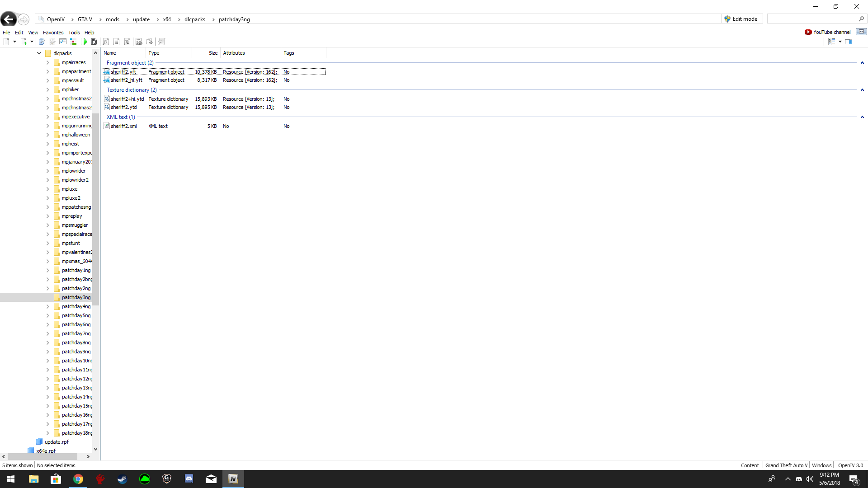Open the view options dropdown arrow

click(840, 42)
